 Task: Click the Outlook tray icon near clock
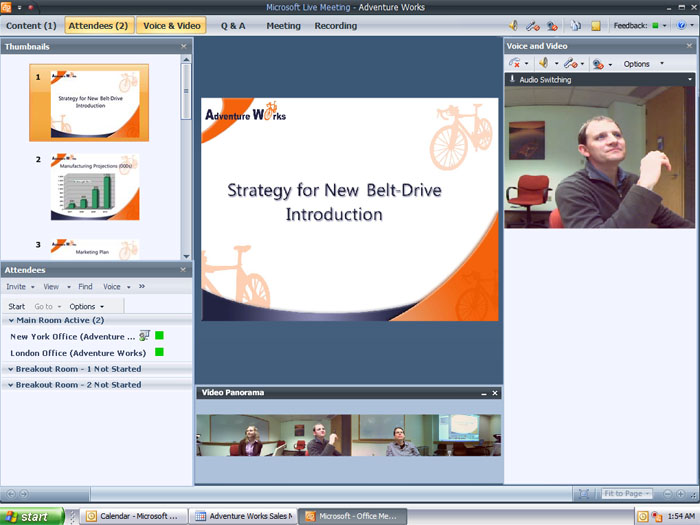(x=642, y=517)
